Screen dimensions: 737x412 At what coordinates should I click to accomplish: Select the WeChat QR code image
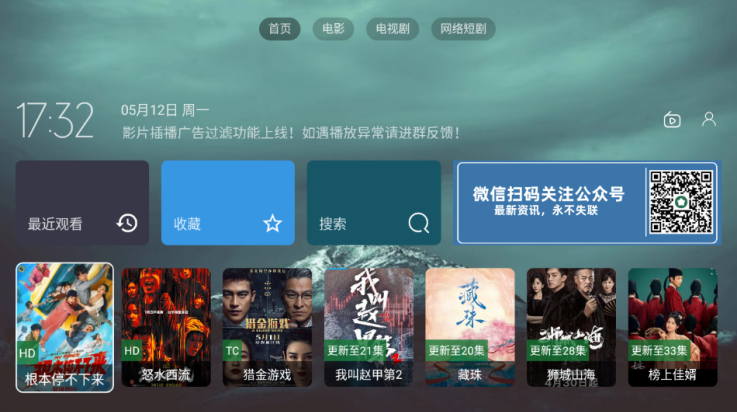click(681, 202)
